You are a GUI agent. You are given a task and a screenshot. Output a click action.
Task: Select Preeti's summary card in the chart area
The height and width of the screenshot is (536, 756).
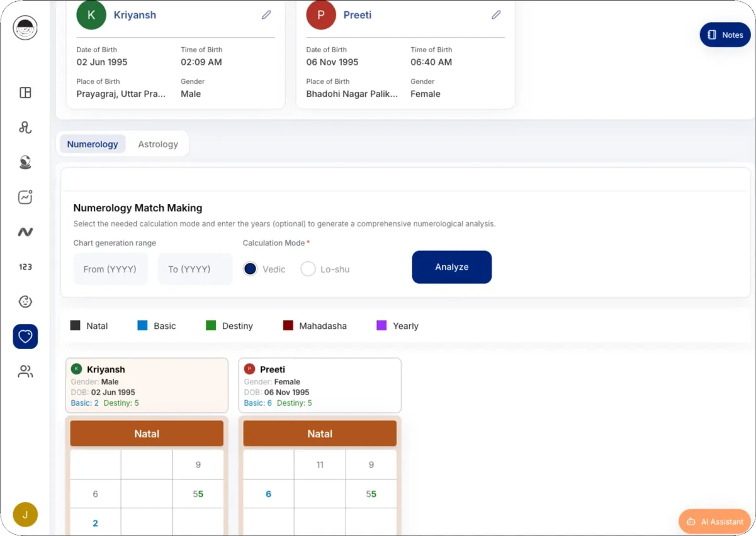pos(320,386)
